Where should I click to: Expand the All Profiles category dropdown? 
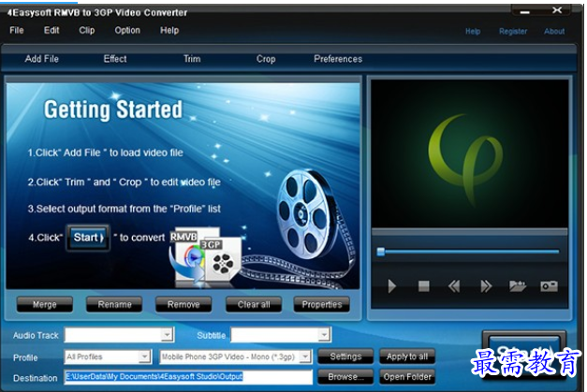pos(144,356)
